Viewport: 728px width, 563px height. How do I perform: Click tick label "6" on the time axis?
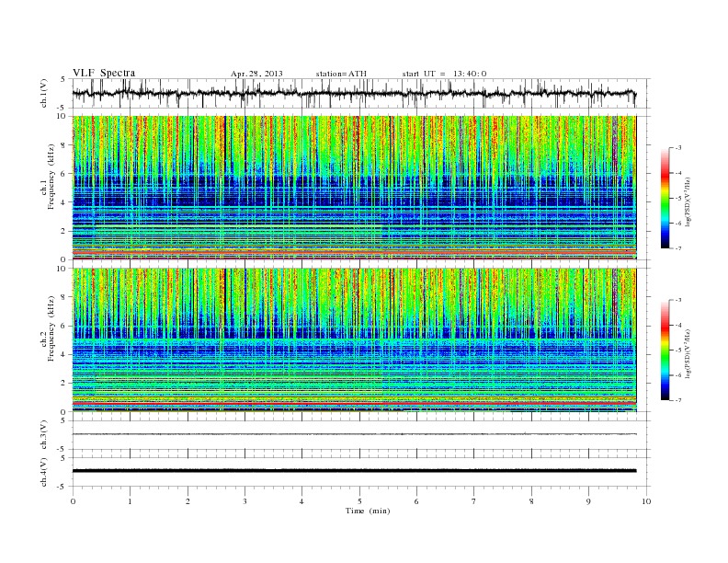tap(416, 501)
